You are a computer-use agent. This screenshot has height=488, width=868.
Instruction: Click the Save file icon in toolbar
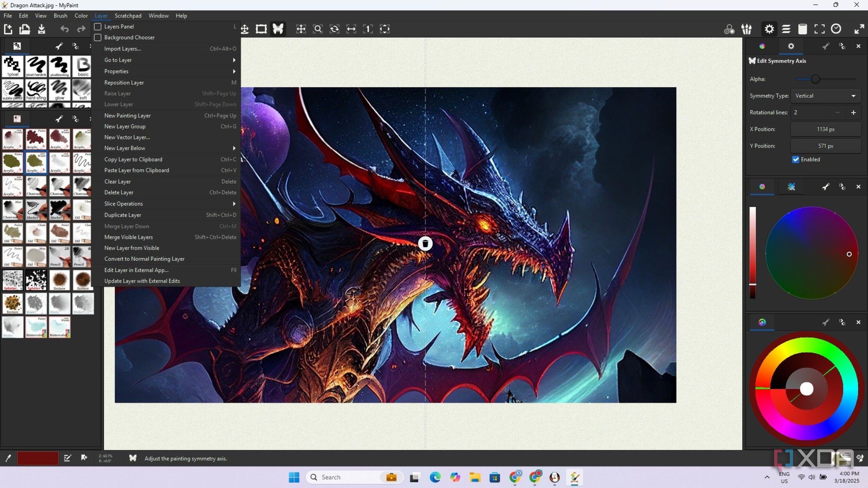42,29
